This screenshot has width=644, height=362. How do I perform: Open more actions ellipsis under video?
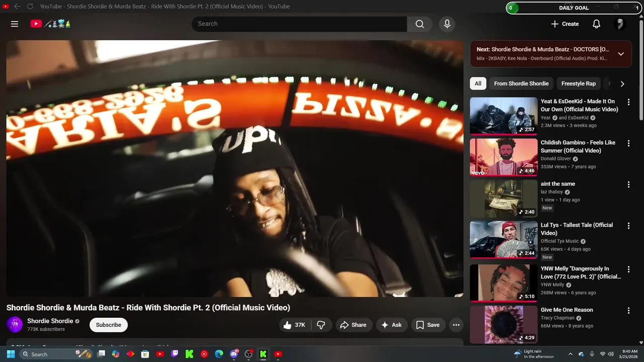click(456, 325)
